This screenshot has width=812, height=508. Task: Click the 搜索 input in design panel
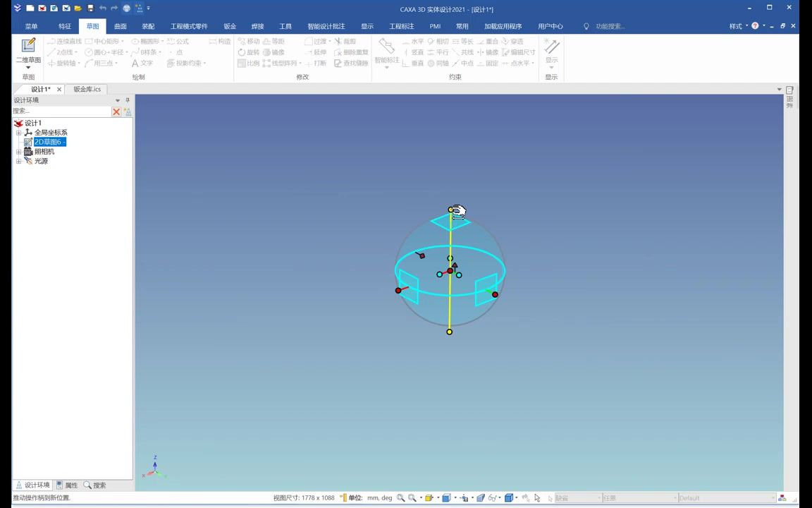pos(61,111)
